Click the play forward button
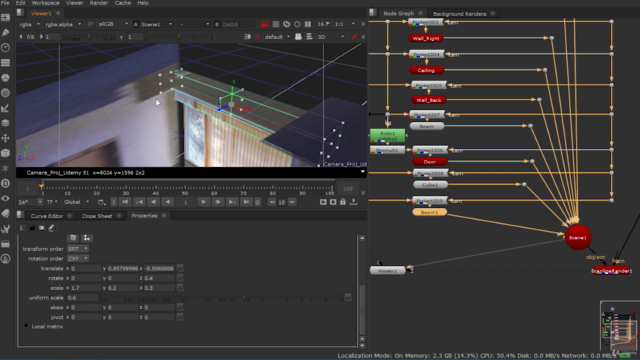640x360 pixels. tap(203, 202)
